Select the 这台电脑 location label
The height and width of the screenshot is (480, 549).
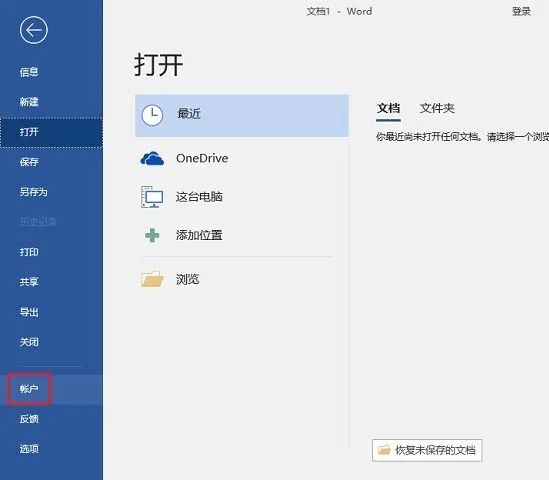tap(199, 197)
